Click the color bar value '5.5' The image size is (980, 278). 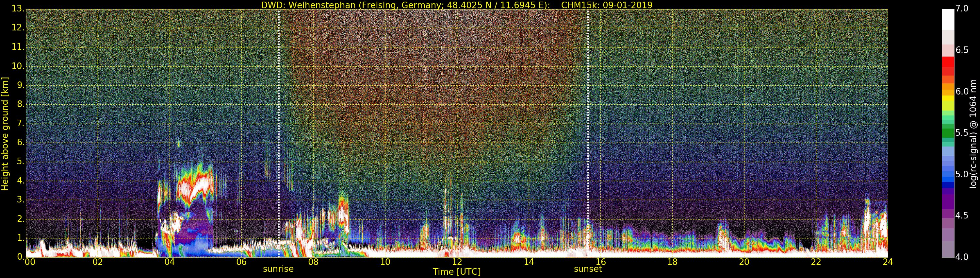pos(962,133)
